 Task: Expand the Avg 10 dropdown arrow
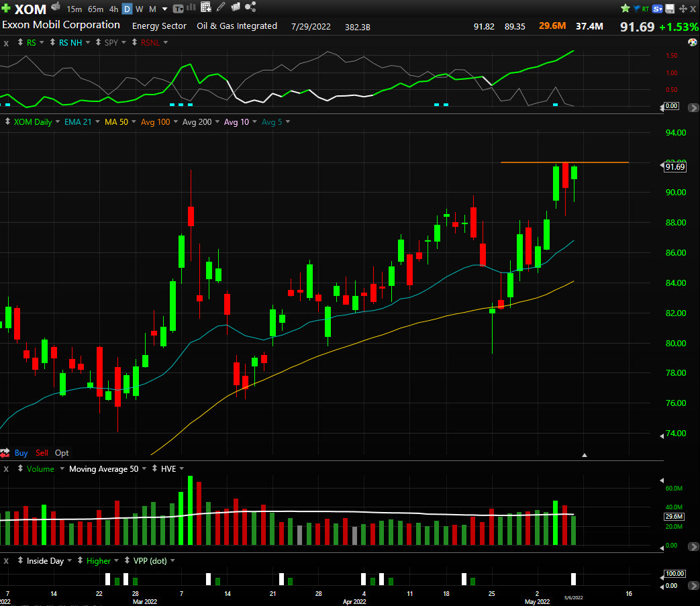(x=254, y=121)
